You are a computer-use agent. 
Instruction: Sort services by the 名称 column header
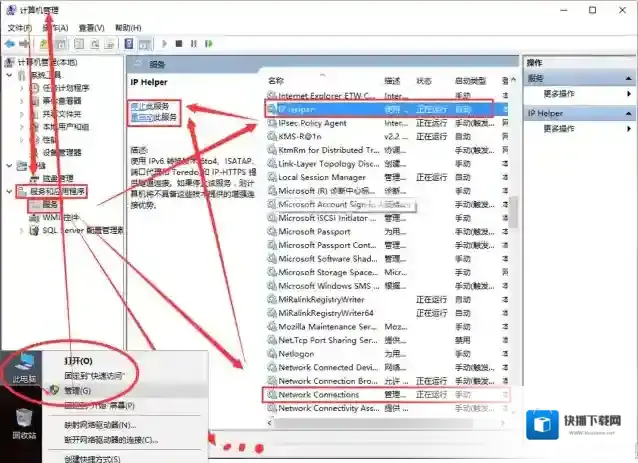277,80
